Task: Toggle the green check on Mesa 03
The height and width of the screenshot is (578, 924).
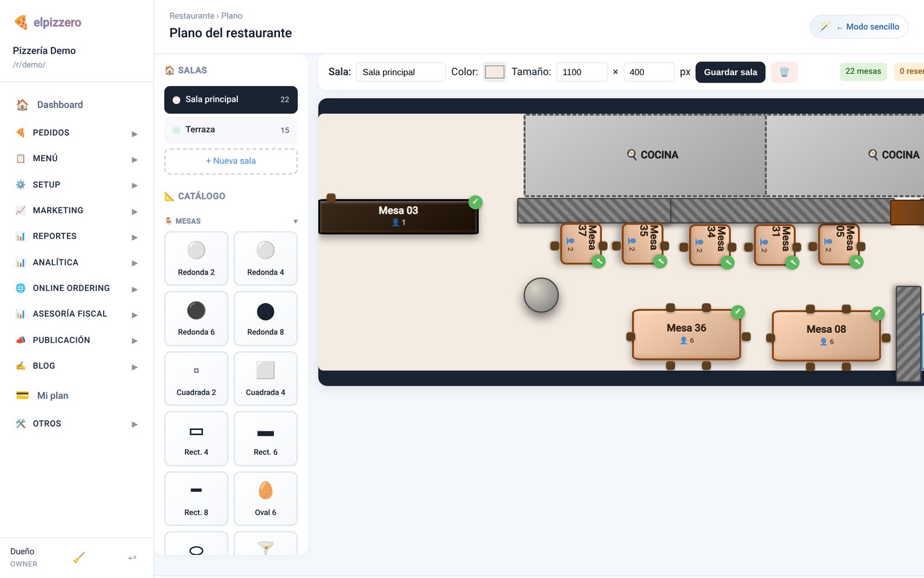Action: coord(475,202)
